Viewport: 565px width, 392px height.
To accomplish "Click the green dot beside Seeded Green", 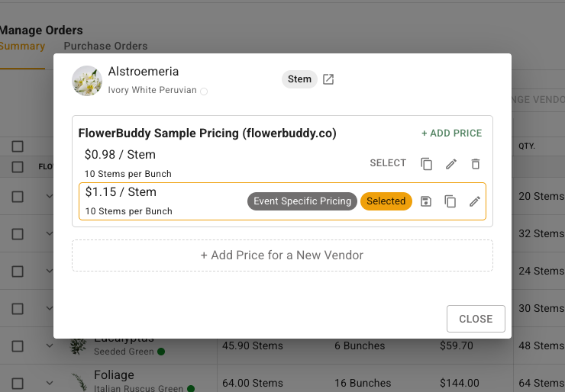I will pos(161,352).
